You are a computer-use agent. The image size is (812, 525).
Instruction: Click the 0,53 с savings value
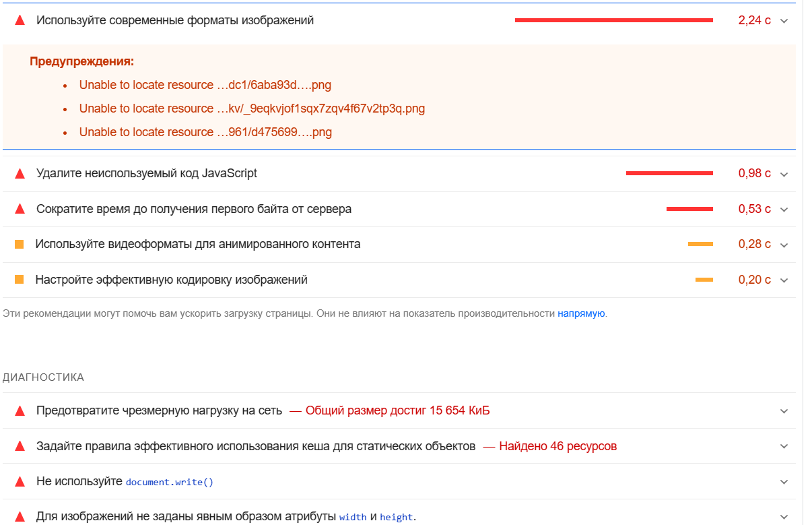[755, 209]
